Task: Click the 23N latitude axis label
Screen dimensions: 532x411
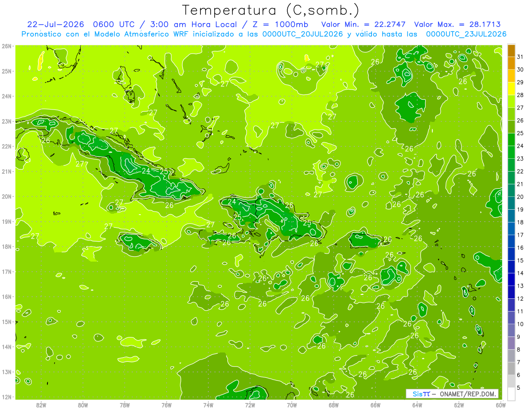Action: pos(7,121)
